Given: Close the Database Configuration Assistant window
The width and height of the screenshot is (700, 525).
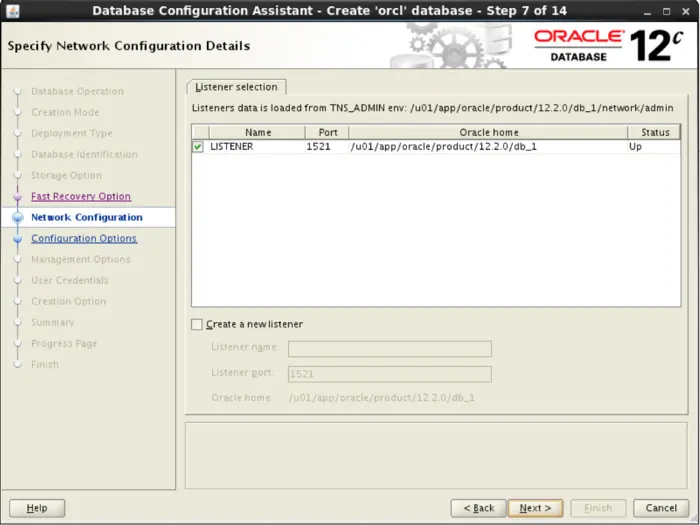Looking at the screenshot, I should click(686, 12).
